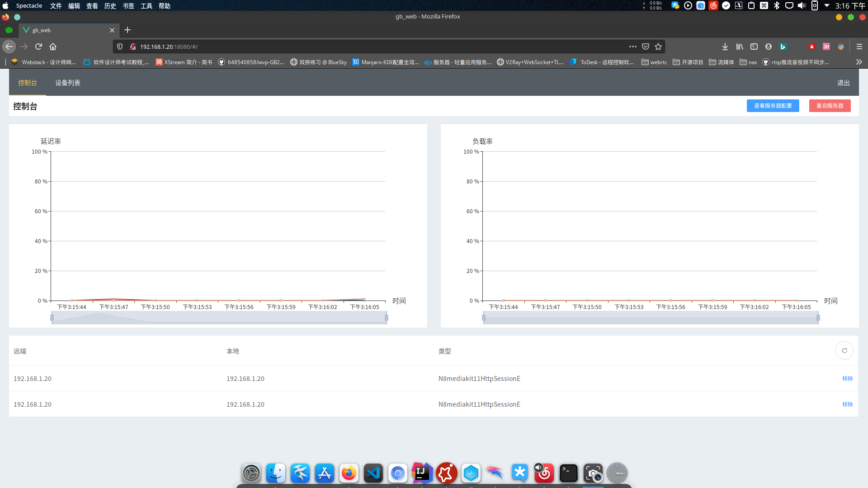Open the webrtc bookmarks folder
The width and height of the screenshot is (868, 488).
(x=654, y=62)
